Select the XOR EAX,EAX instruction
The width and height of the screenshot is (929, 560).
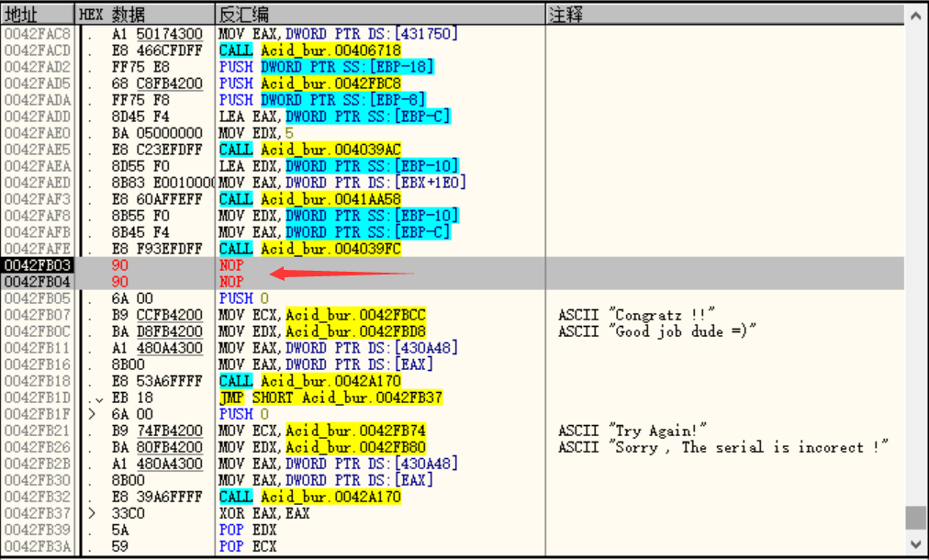264,514
